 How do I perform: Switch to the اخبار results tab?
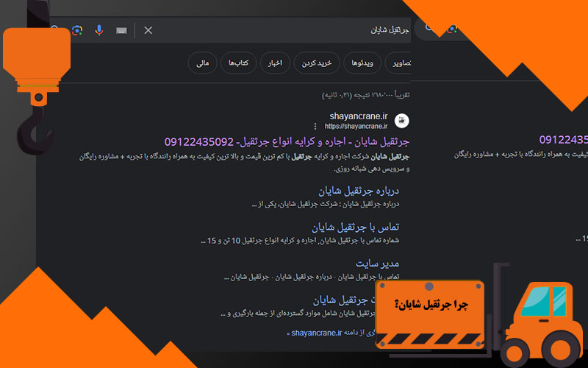coord(275,63)
